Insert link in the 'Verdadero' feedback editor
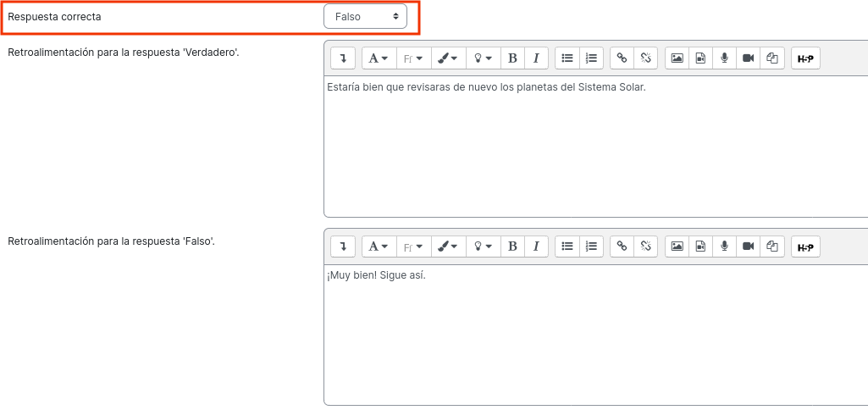 pos(622,58)
